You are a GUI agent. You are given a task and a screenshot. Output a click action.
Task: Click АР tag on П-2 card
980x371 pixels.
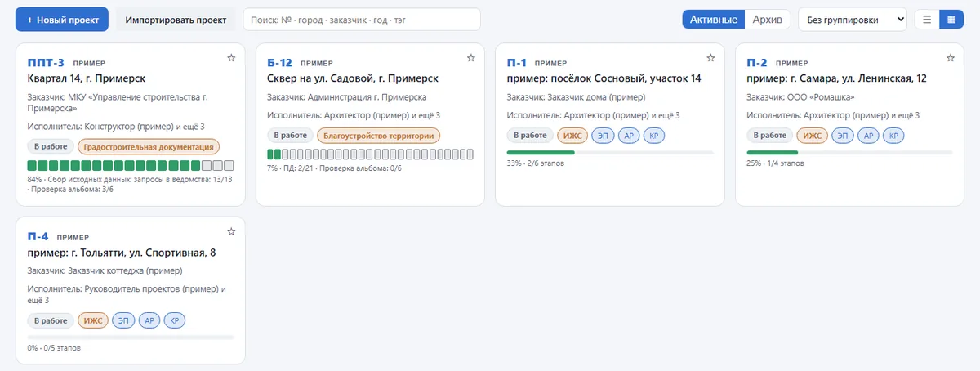[x=870, y=136]
